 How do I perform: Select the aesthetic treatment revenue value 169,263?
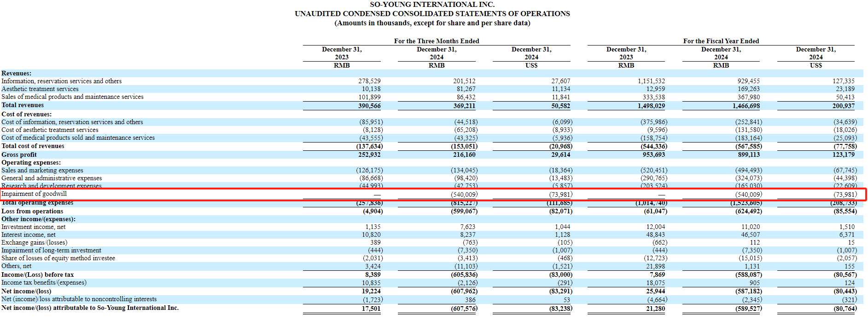[x=749, y=89]
